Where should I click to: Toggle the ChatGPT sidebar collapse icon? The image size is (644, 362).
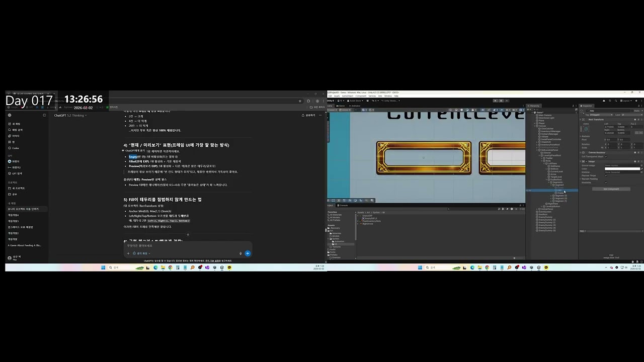point(44,115)
